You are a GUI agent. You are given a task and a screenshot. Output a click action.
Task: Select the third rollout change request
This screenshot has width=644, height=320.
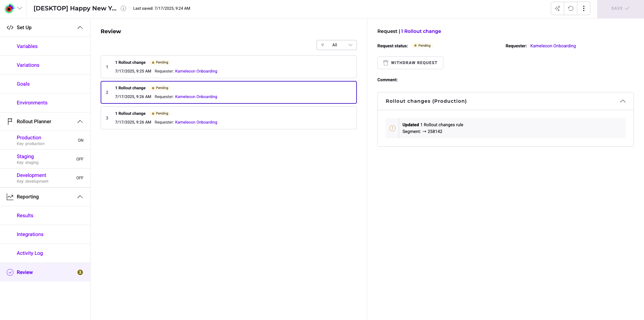pyautogui.click(x=228, y=118)
